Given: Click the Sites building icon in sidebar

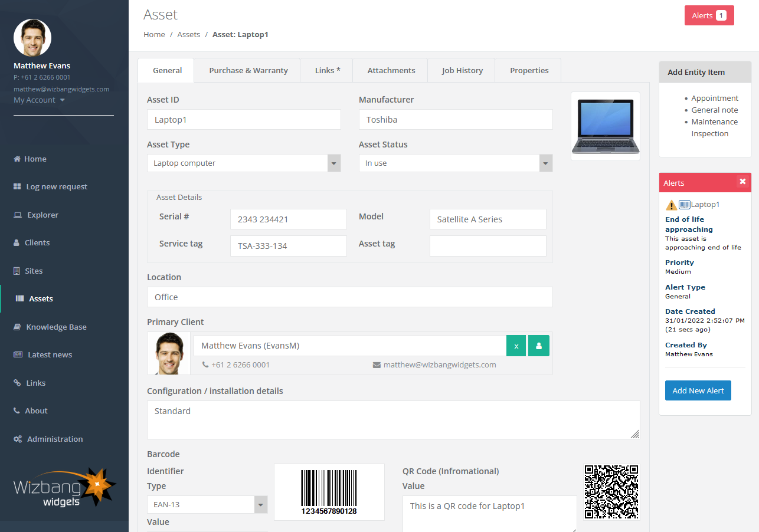Looking at the screenshot, I should [x=17, y=271].
